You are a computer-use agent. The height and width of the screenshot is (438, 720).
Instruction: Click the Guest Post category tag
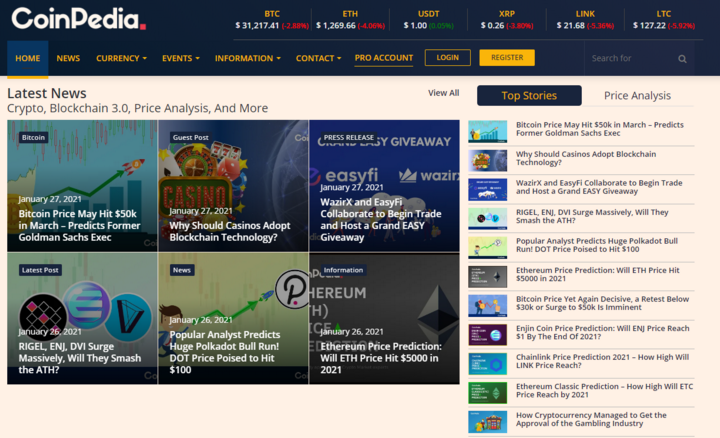point(190,137)
